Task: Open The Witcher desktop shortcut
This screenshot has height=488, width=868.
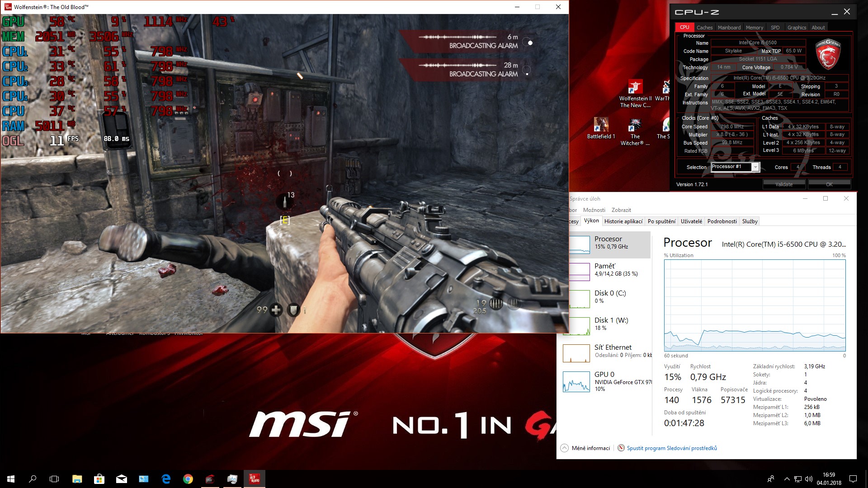Action: (635, 126)
